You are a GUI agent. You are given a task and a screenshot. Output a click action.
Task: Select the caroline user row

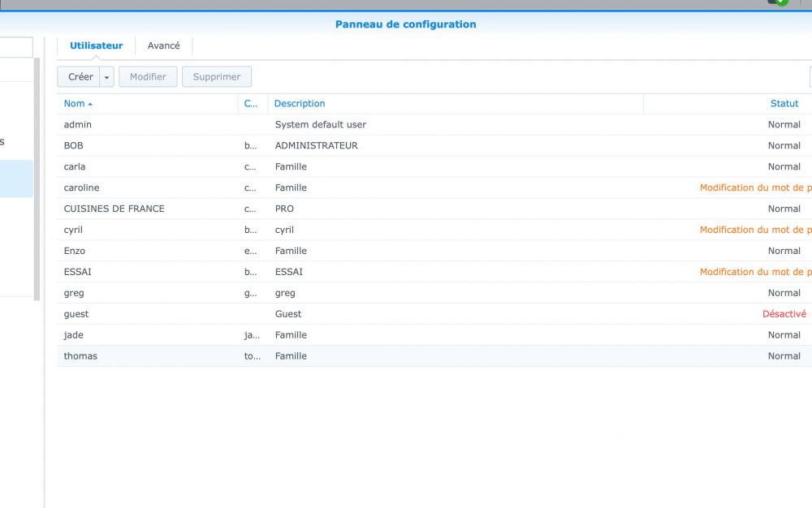(x=434, y=187)
